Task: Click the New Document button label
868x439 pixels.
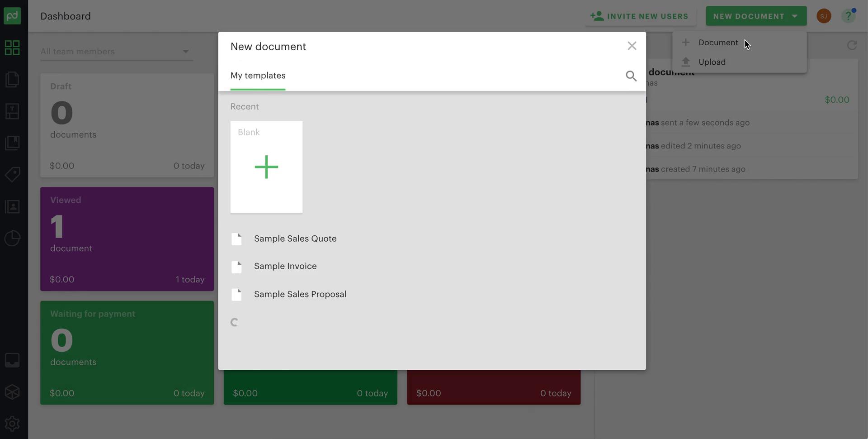Action: point(749,16)
